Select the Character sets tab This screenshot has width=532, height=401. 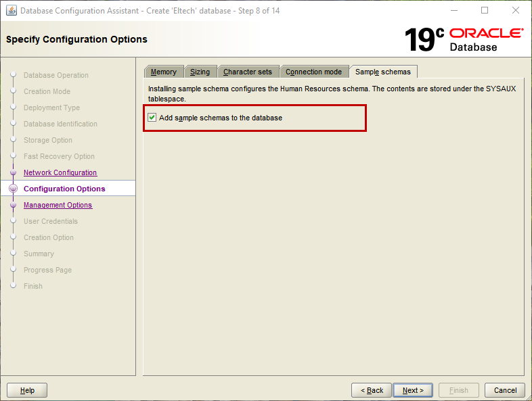coord(248,72)
